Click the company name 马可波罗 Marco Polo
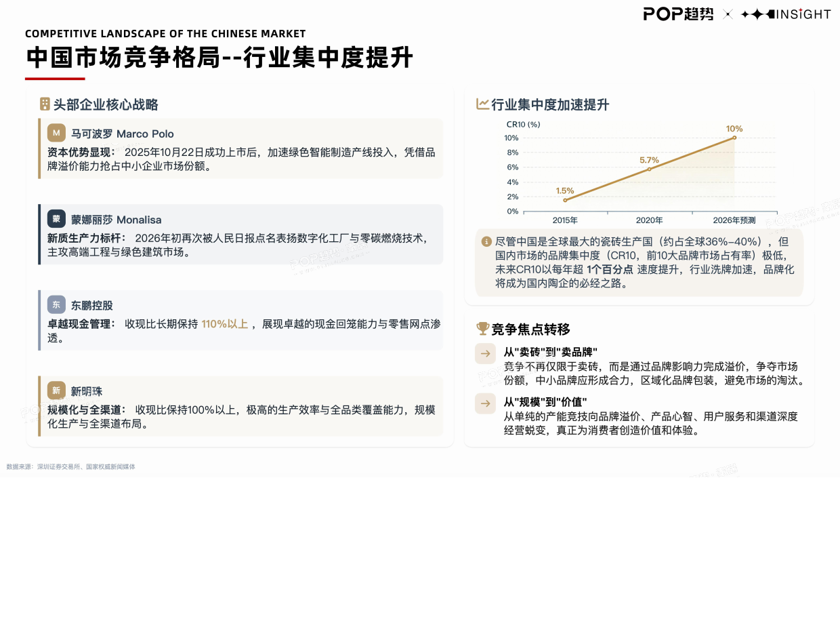Image resolution: width=840 pixels, height=621 pixels. (x=123, y=134)
